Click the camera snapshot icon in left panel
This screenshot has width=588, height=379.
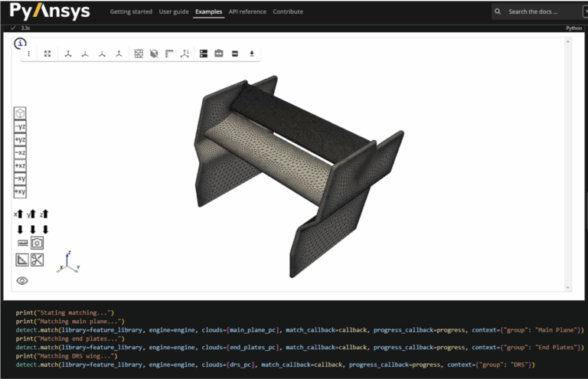tap(37, 243)
